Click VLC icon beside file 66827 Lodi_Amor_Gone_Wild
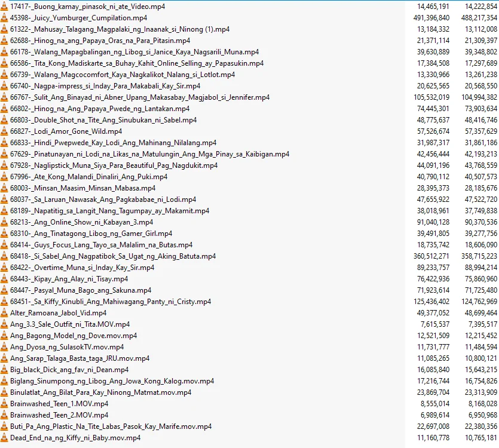 click(4, 131)
